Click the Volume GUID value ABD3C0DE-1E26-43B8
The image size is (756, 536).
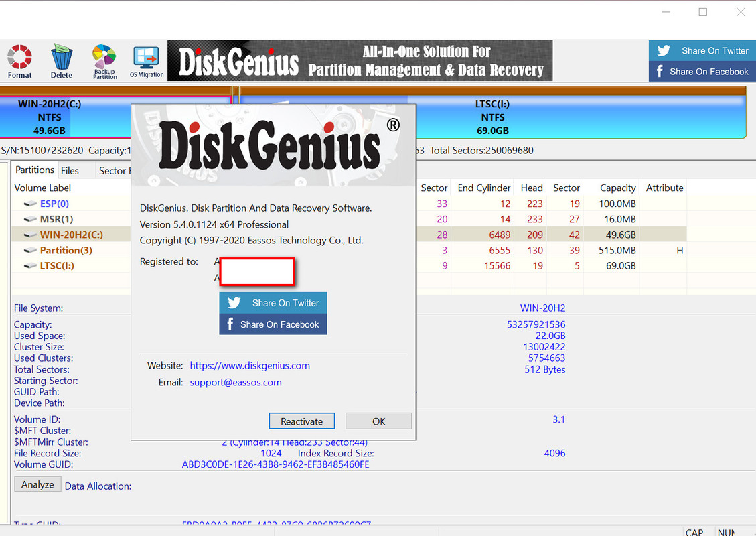tap(275, 464)
